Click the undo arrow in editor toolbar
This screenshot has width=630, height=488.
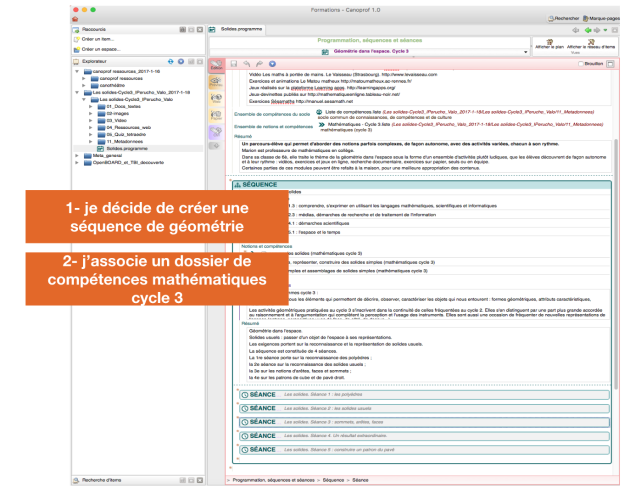click(x=248, y=64)
